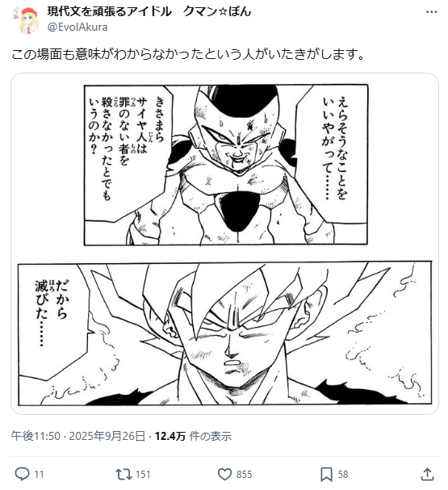The height and width of the screenshot is (490, 448).
Task: Click the 12.4万 件の表示 view count
Action: (x=193, y=436)
